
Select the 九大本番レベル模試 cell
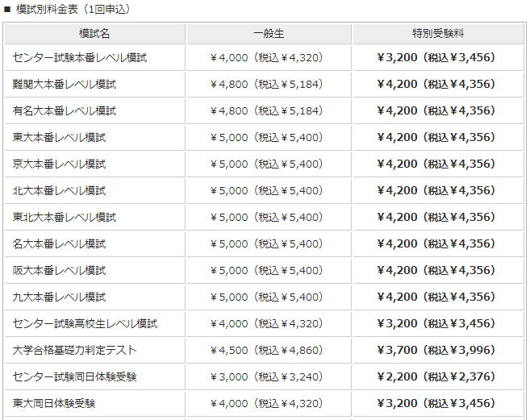(x=94, y=297)
